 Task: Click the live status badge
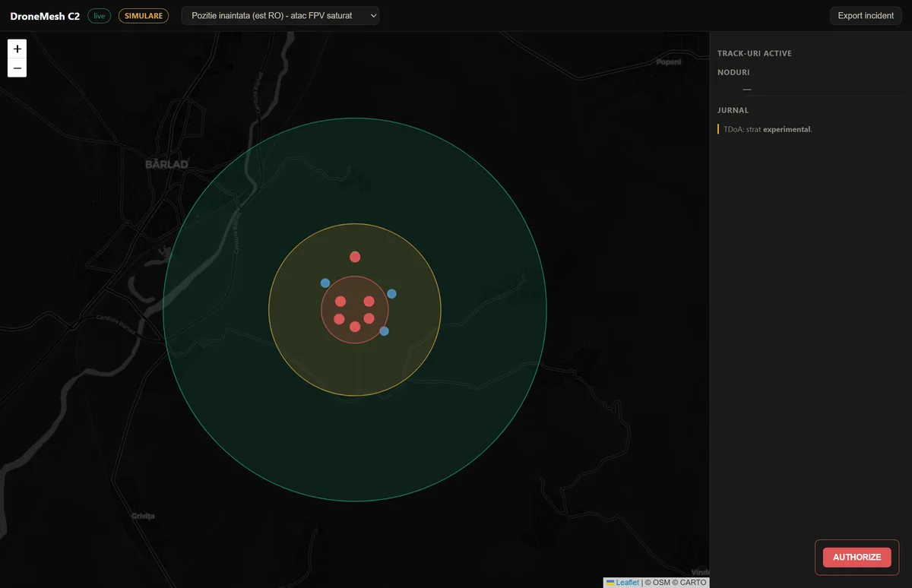tap(100, 16)
